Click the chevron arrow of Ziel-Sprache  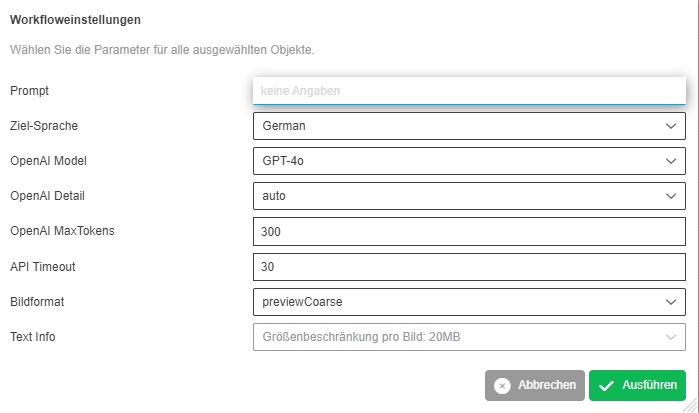(671, 126)
